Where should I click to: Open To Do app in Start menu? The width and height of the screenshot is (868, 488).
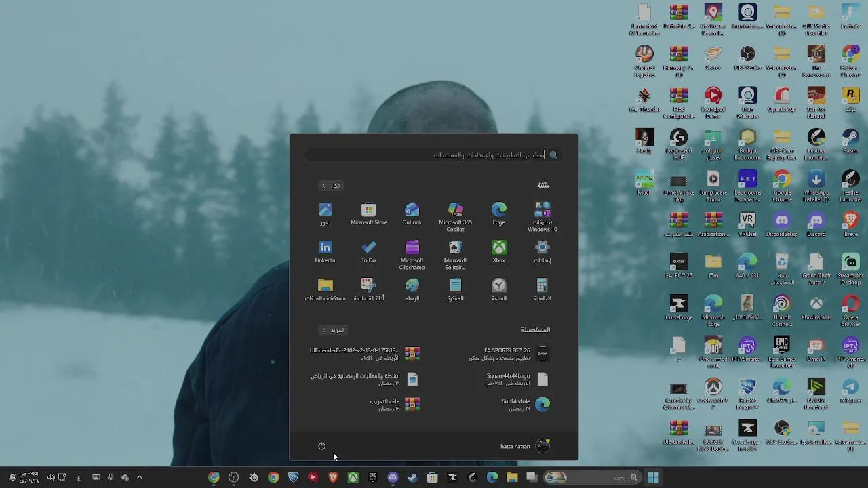click(x=368, y=252)
